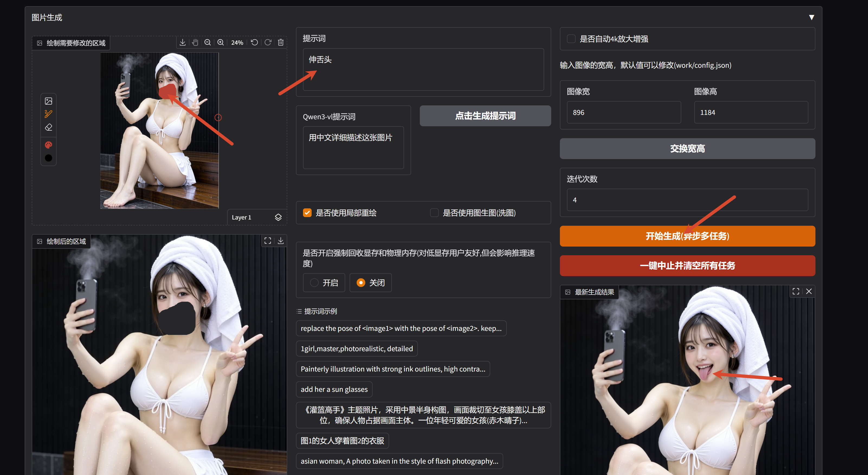
Task: Open the Layer 1 layers menu
Action: tap(278, 217)
